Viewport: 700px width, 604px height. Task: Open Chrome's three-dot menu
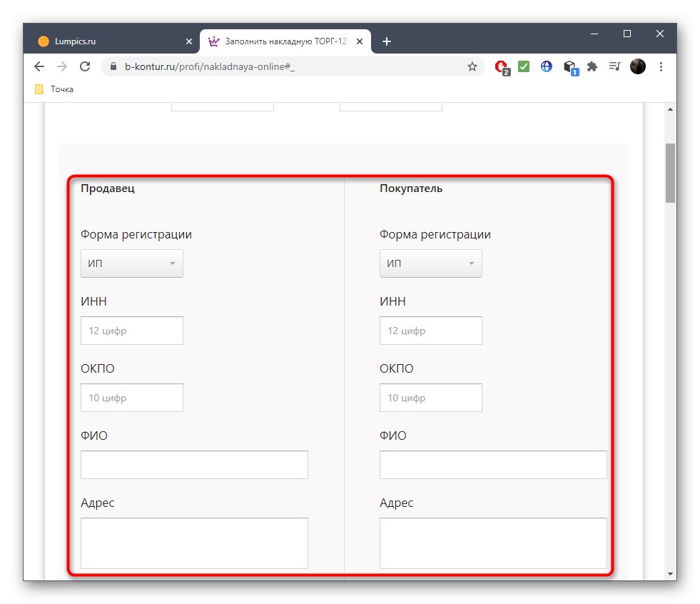tap(661, 66)
